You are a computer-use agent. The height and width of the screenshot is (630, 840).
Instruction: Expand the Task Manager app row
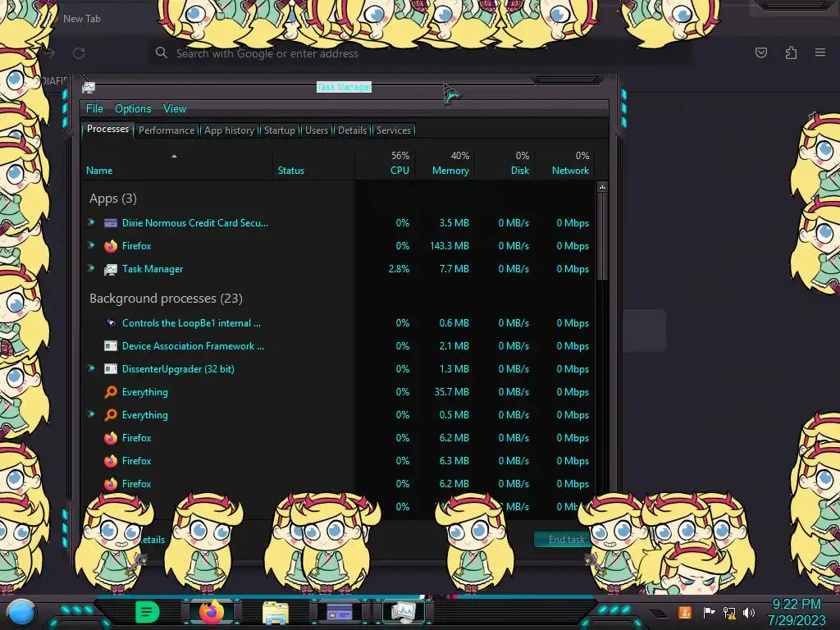click(91, 268)
